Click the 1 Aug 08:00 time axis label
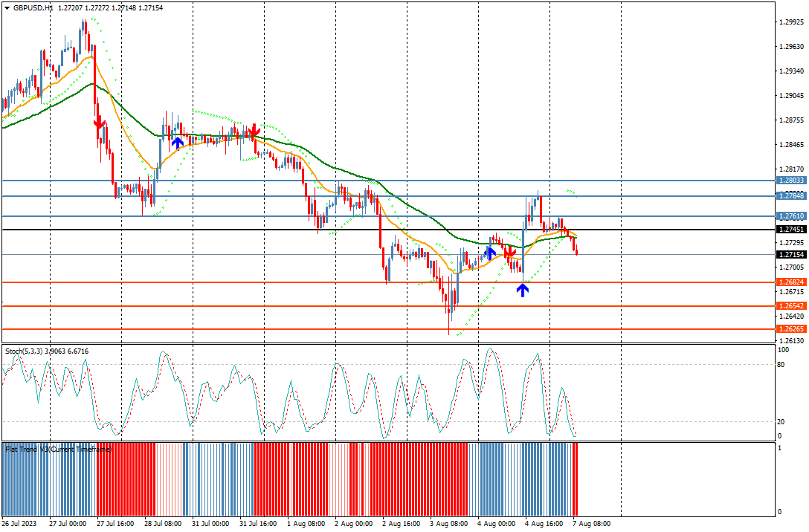Viewport: 809px width, 532px height. [306, 524]
